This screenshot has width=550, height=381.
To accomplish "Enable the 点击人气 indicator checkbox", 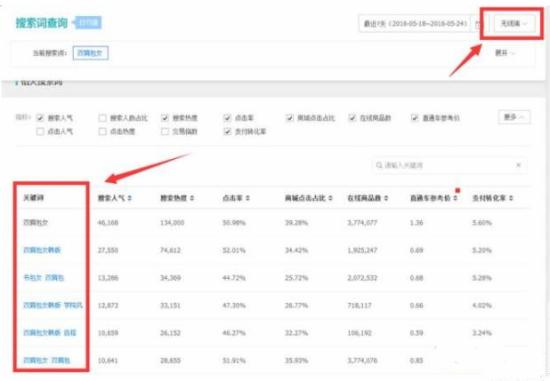I will tap(40, 132).
